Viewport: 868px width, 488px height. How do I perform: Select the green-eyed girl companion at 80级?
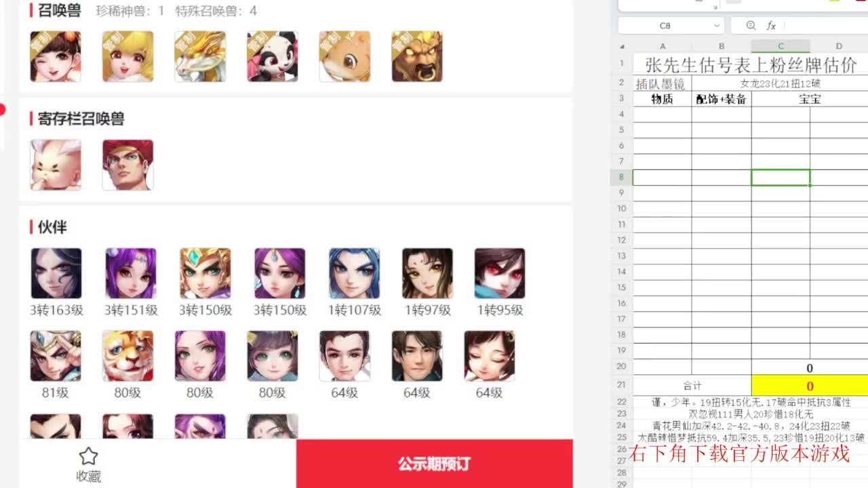point(272,356)
